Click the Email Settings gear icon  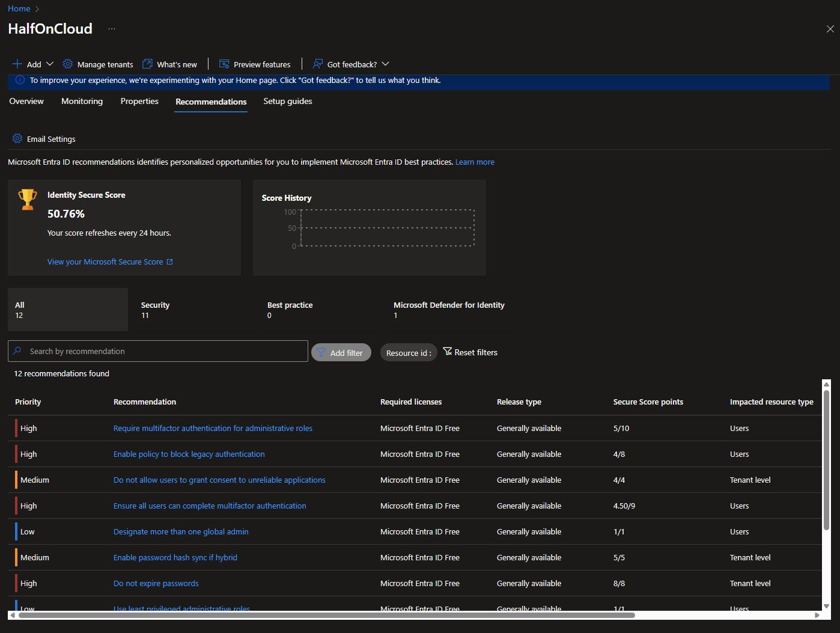coord(17,139)
